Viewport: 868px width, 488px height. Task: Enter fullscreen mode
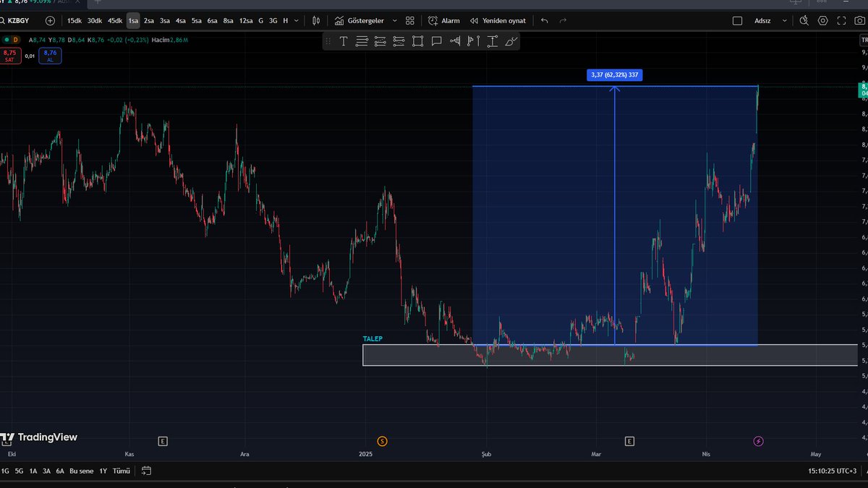point(841,21)
